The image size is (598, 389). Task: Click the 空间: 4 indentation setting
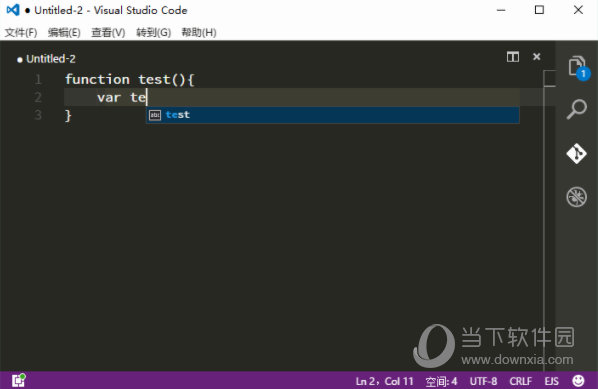click(441, 381)
